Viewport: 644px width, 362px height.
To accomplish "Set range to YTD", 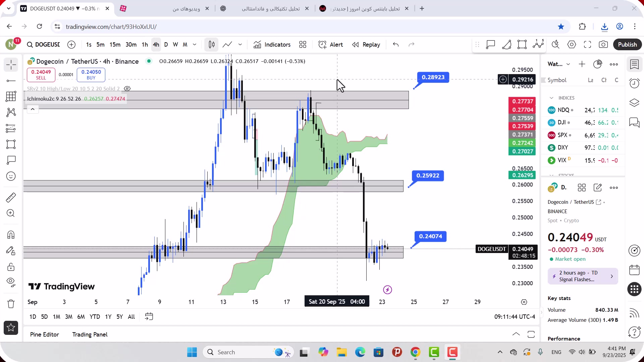I will point(95,317).
